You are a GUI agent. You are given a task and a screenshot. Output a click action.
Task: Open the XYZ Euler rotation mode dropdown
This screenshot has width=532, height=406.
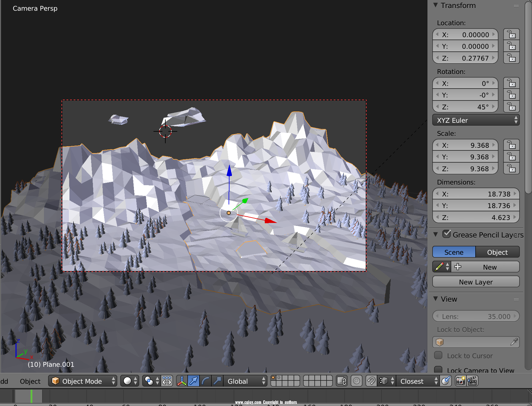pyautogui.click(x=476, y=120)
